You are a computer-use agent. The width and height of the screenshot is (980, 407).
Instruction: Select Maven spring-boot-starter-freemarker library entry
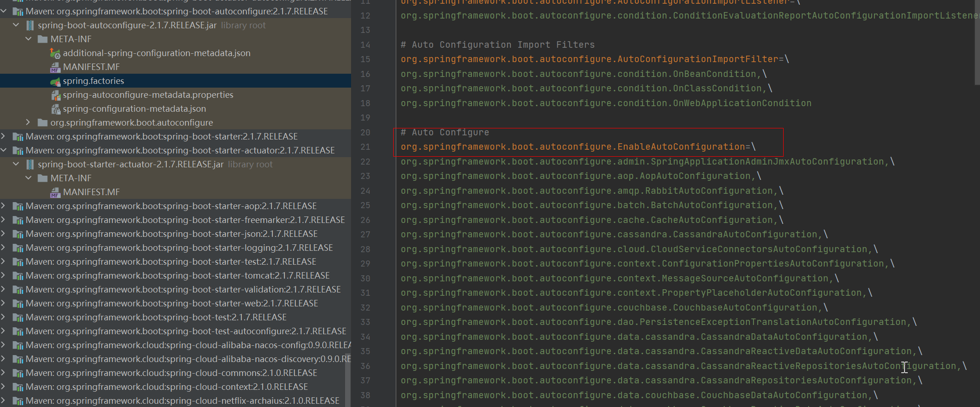pos(185,220)
